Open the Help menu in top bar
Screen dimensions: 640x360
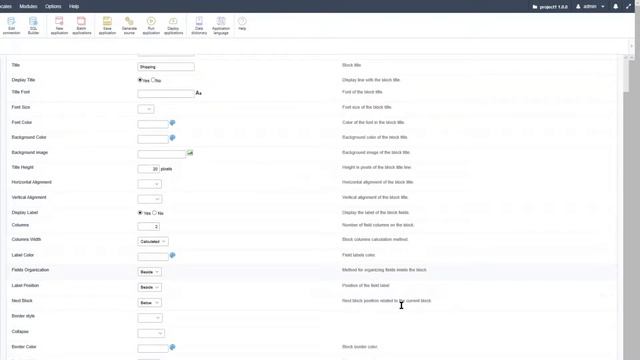[x=74, y=7]
